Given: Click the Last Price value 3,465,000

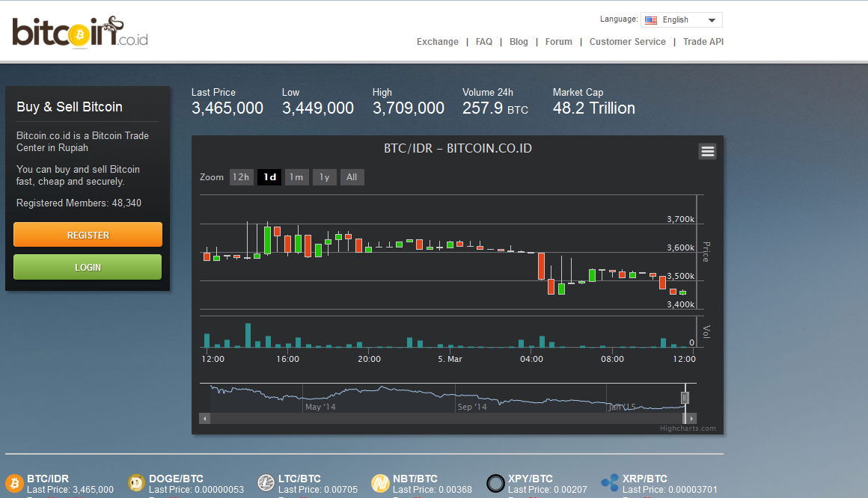Looking at the screenshot, I should click(227, 108).
